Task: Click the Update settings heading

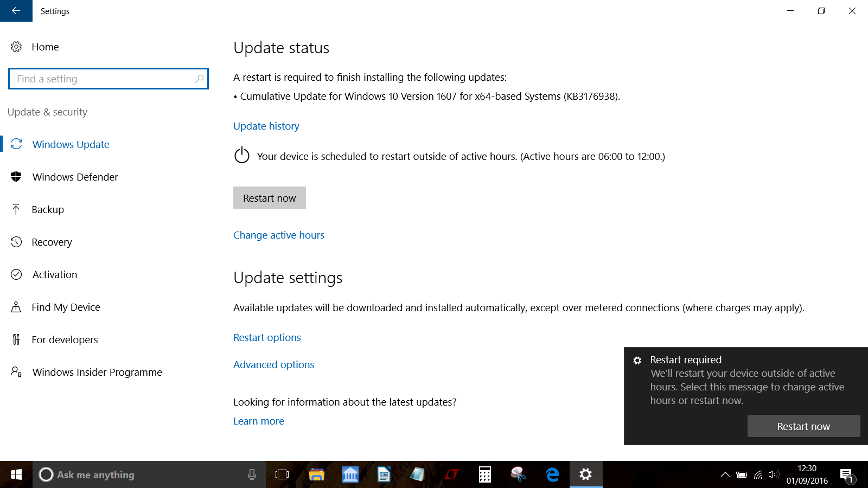Action: pos(288,278)
